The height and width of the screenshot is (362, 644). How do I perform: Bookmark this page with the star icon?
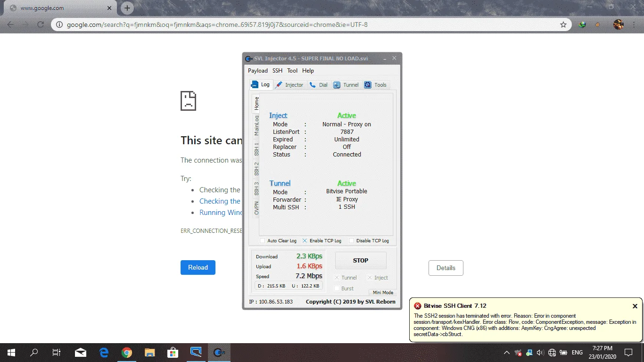[x=563, y=25]
